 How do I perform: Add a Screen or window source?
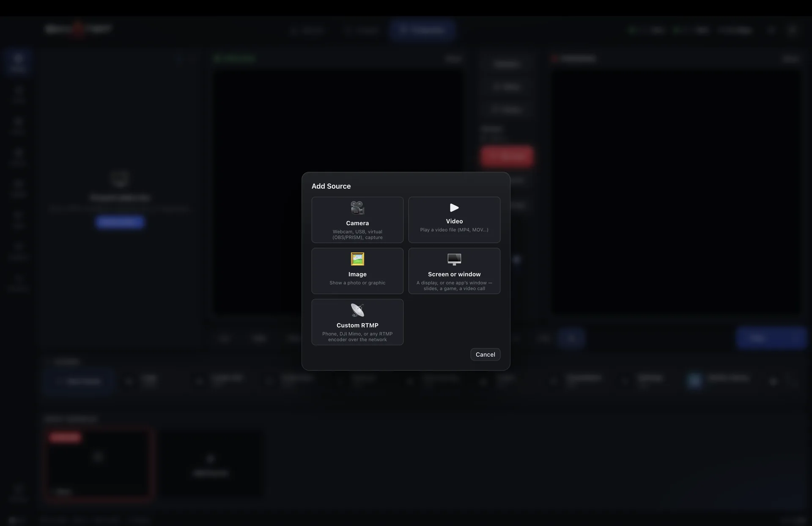pyautogui.click(x=454, y=271)
